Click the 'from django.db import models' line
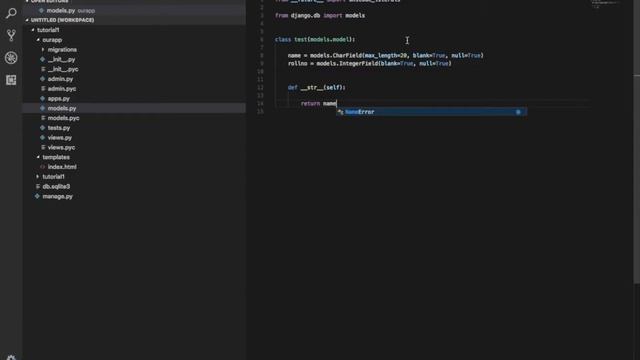This screenshot has height=360, width=640. click(x=320, y=16)
